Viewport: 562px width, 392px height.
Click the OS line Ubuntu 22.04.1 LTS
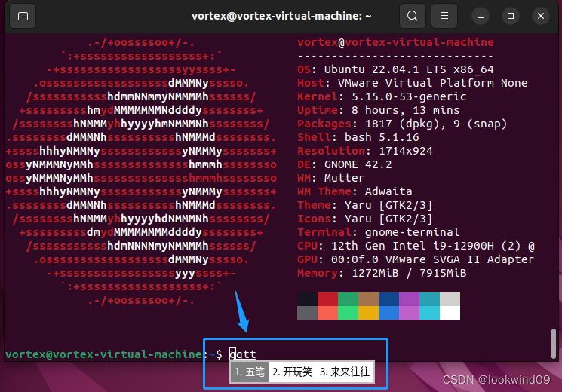click(x=395, y=69)
